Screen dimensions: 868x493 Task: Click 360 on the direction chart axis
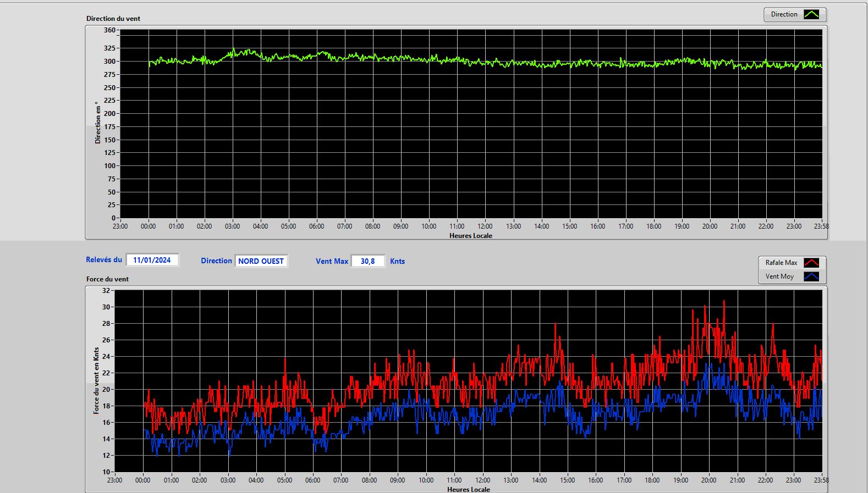tap(109, 30)
